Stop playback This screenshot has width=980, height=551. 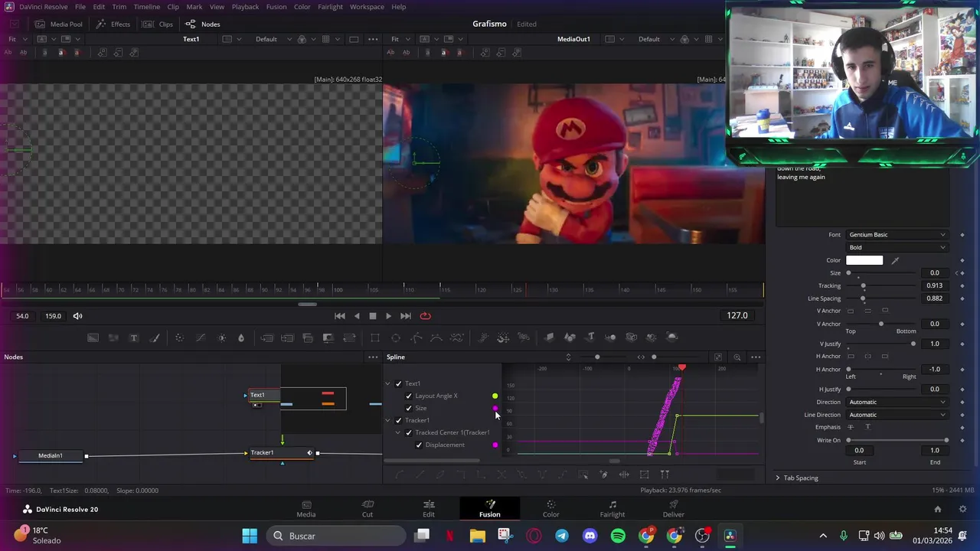(x=373, y=316)
